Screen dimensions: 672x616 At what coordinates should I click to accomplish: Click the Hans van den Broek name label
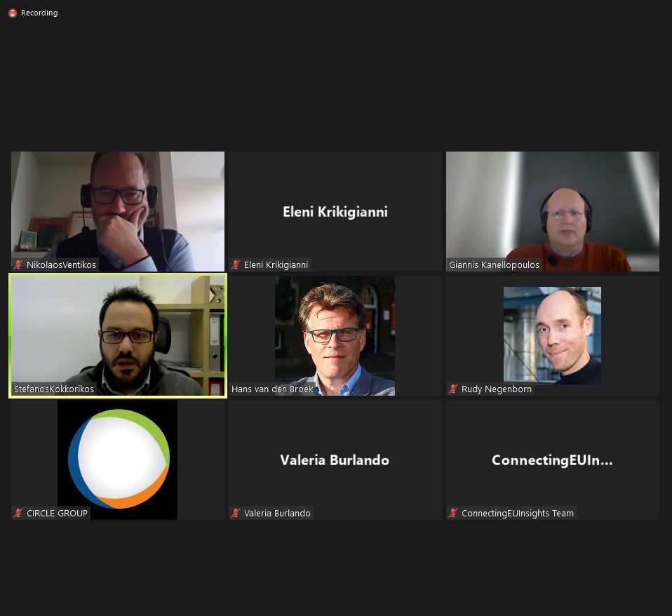pyautogui.click(x=273, y=389)
